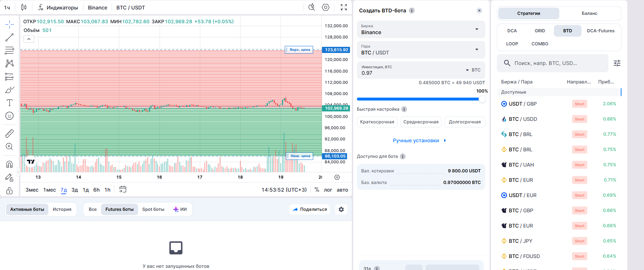Toggle stay in drawing mode
The image size is (644, 270).
tap(9, 177)
